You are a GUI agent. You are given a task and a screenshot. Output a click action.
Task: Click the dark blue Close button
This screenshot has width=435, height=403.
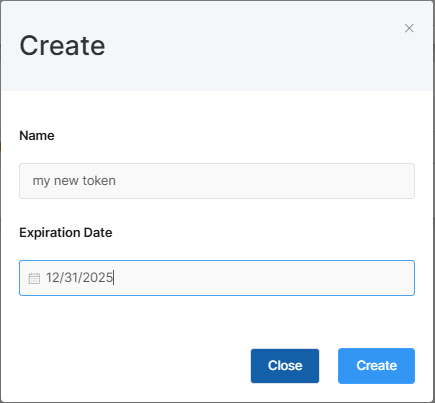tap(285, 366)
